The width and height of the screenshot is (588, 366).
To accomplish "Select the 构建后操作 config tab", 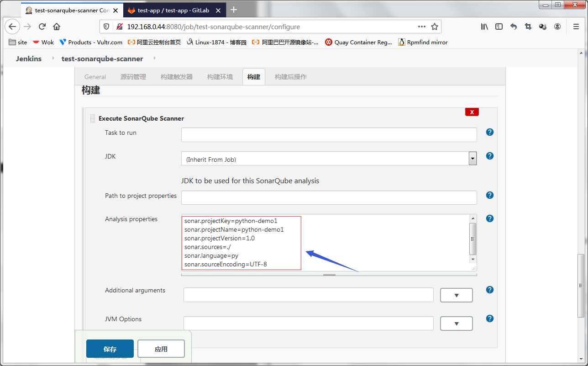I will (x=291, y=77).
